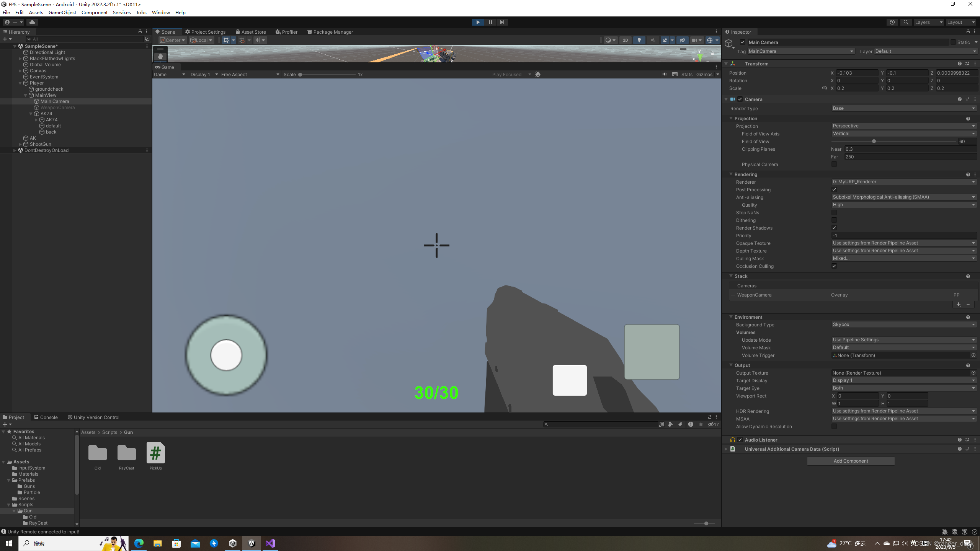Viewport: 980px width, 551px height.
Task: Mute audio in Game view
Action: pos(665,75)
